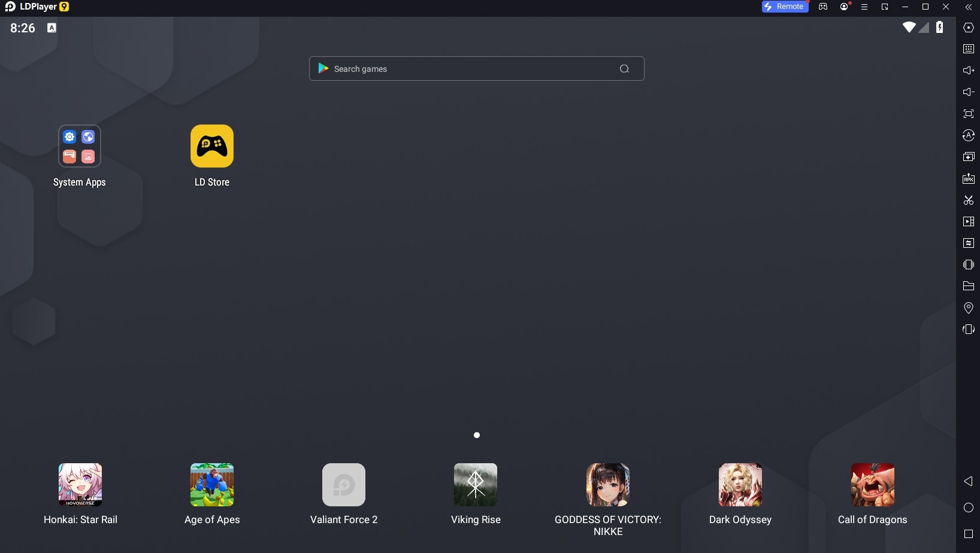
Task: Click the Remote button in the title bar
Action: (x=785, y=7)
